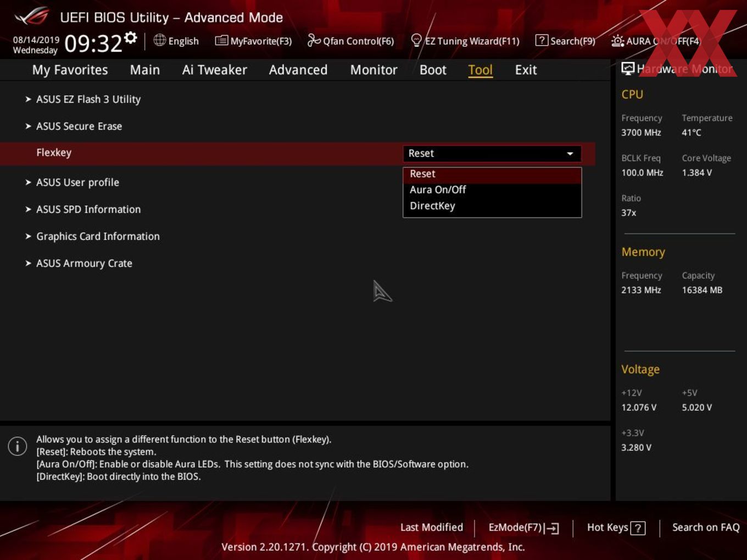Click the 08/14/2019 date text
Viewport: 747px width, 560px height.
coord(36,40)
